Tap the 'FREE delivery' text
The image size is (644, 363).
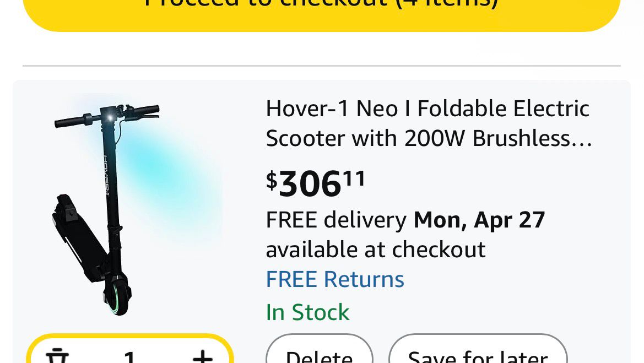point(336,220)
